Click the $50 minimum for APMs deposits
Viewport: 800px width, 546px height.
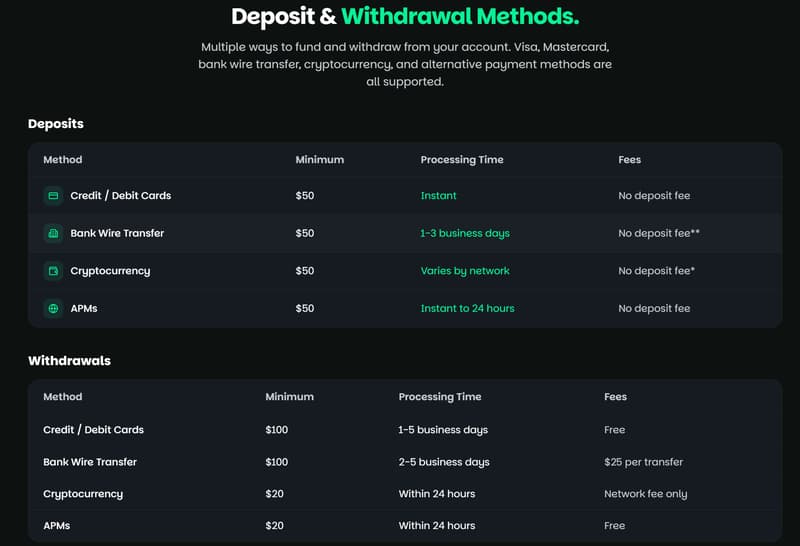tap(305, 308)
